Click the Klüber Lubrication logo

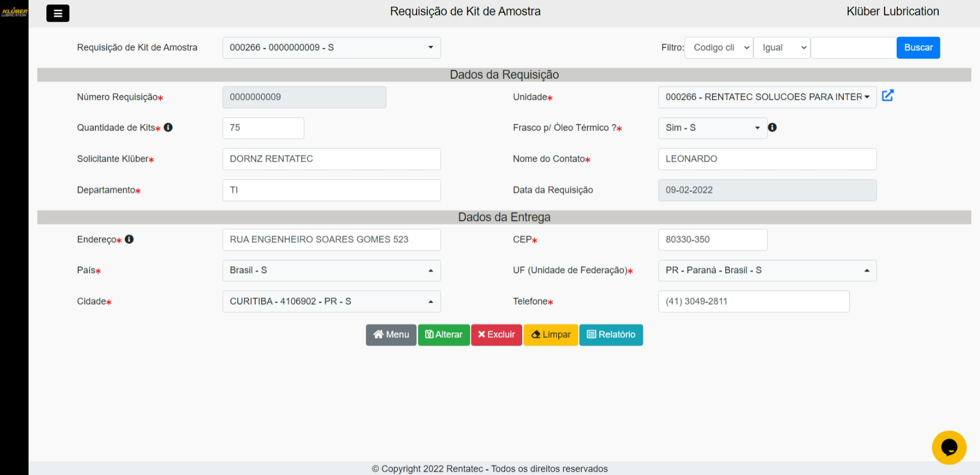14,12
